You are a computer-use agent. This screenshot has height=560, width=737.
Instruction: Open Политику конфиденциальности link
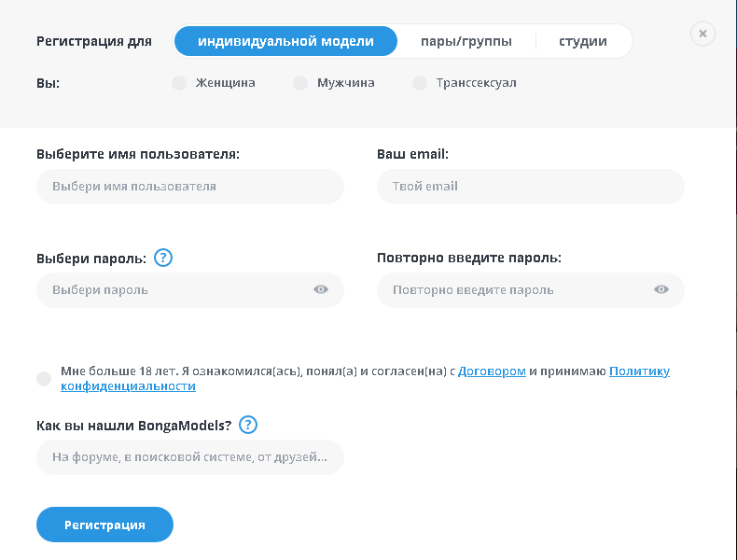[639, 371]
